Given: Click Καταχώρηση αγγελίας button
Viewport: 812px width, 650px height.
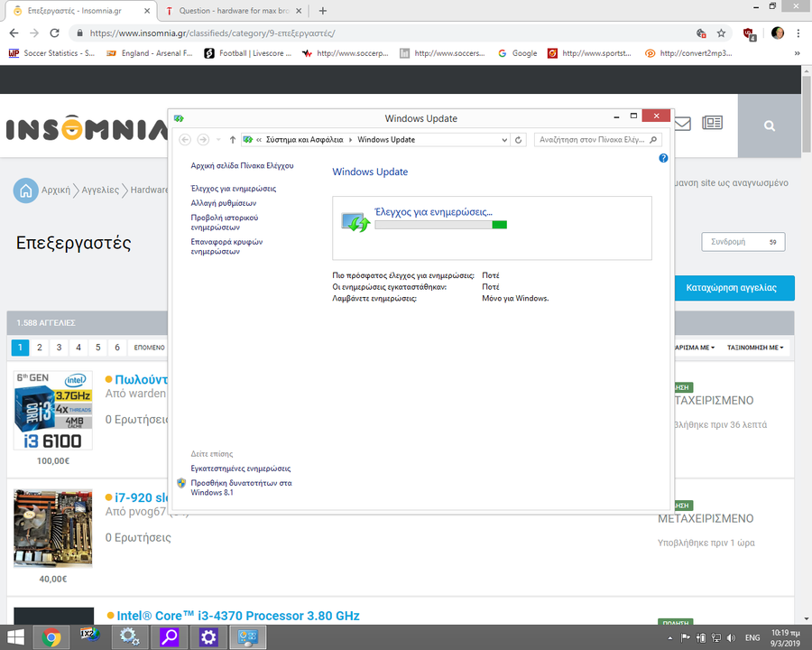Looking at the screenshot, I should coord(734,288).
